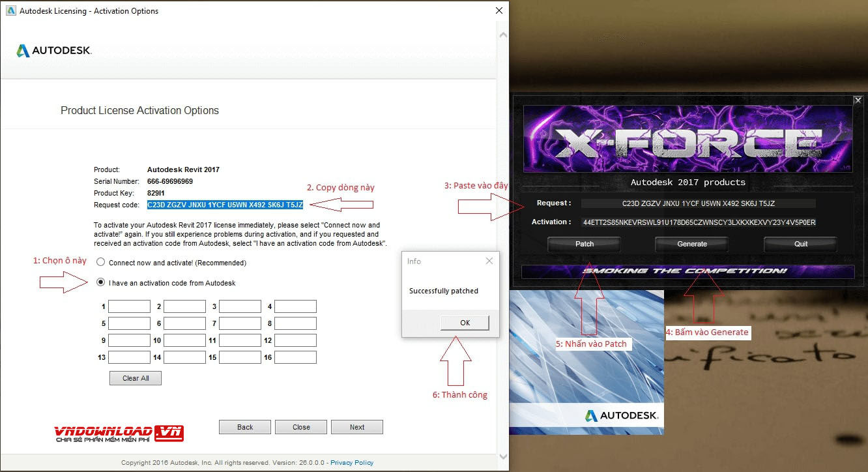Screen dimensions: 868x472
Task: Click "Autodesk 2017 products" label in X-Force
Action: click(688, 182)
